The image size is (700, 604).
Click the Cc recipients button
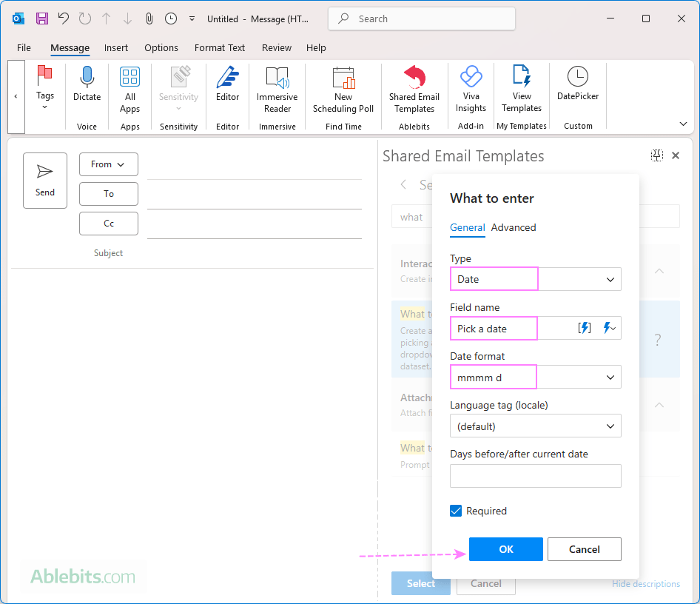tap(109, 224)
